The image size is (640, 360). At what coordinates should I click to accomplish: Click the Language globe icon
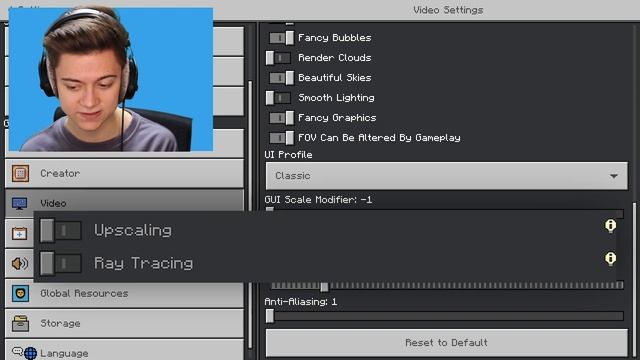(x=30, y=353)
